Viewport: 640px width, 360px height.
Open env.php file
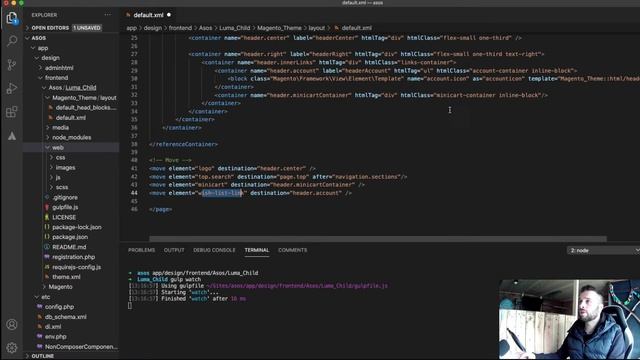pyautogui.click(x=56, y=337)
